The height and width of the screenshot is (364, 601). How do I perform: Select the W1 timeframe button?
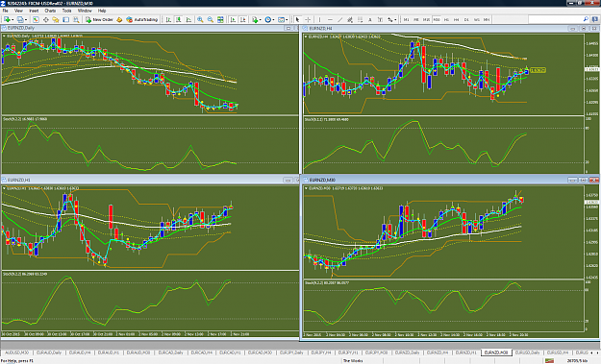pyautogui.click(x=476, y=19)
